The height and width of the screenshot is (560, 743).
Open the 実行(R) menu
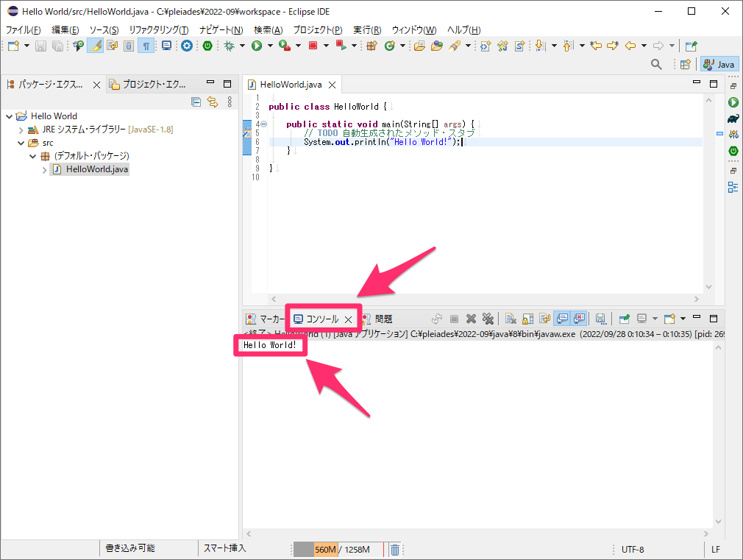tap(367, 30)
